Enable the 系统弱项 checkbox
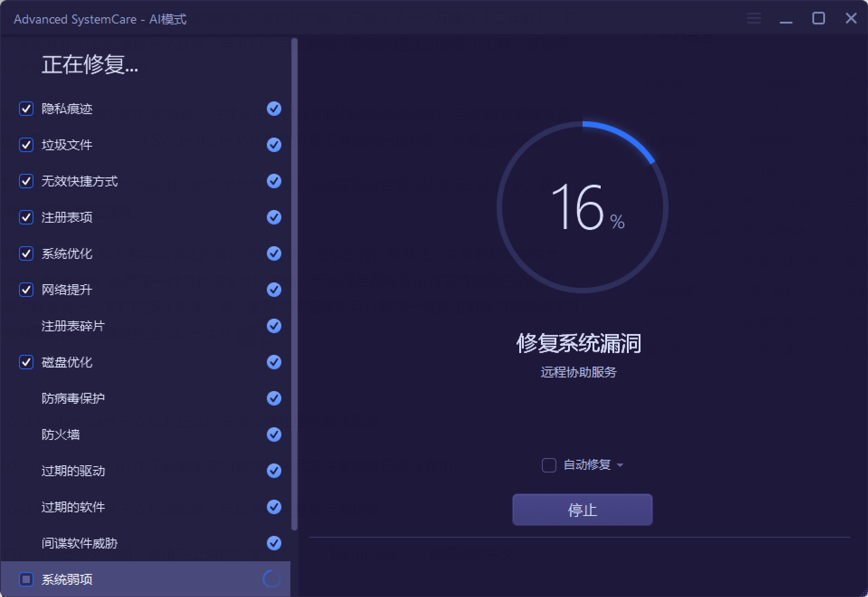Screen dimensions: 868x597 click(26, 579)
